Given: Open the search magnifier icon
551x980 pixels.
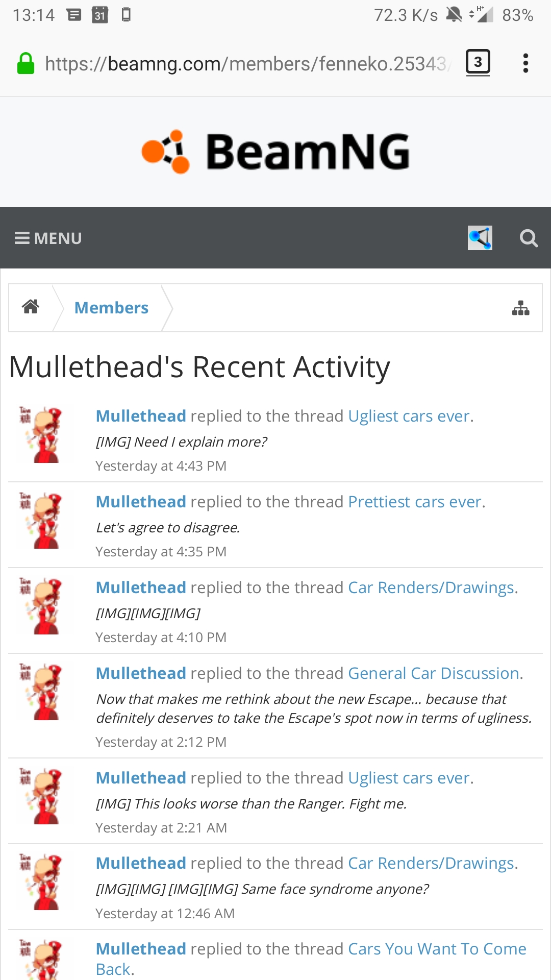Looking at the screenshot, I should point(529,238).
